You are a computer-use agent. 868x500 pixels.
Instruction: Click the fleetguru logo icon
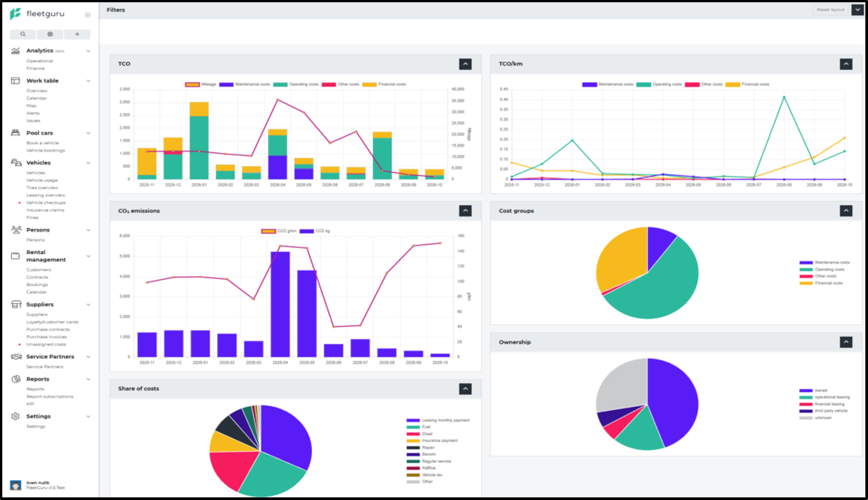pyautogui.click(x=15, y=14)
